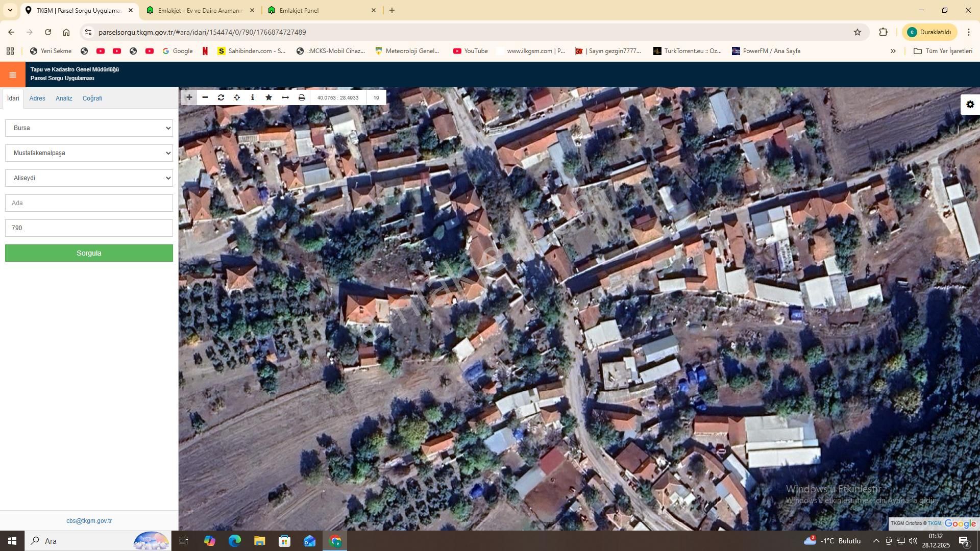Switch to the Adres tab
Image resolution: width=980 pixels, height=551 pixels.
(37, 98)
